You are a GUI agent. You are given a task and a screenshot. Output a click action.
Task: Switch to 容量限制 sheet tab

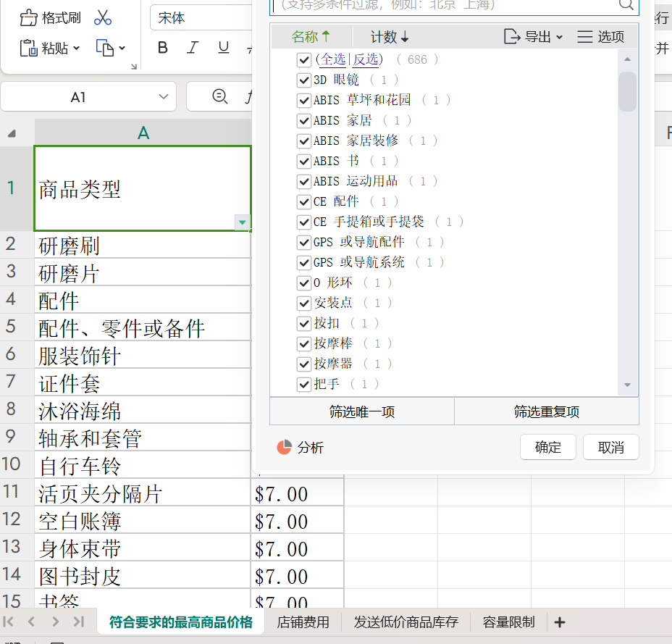[509, 622]
